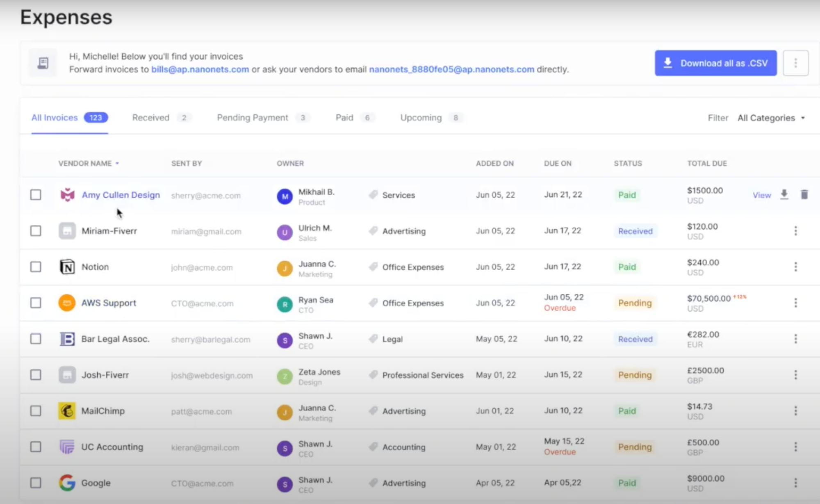Click the invoice icon beside the greeting
Screen dimensions: 820x504
coord(43,63)
